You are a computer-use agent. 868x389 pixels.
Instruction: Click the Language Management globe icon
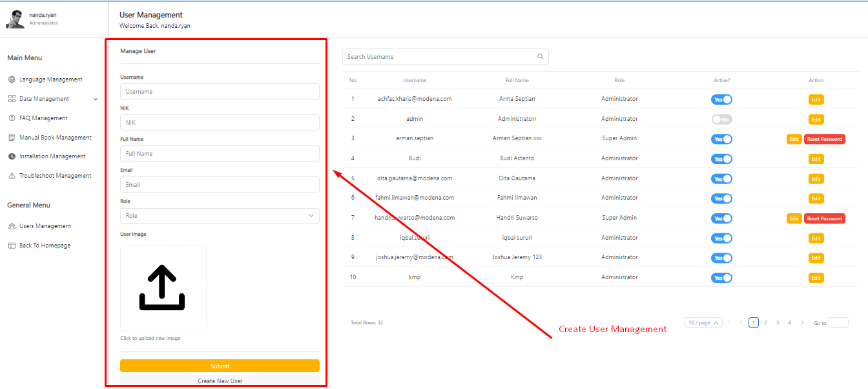(x=12, y=79)
